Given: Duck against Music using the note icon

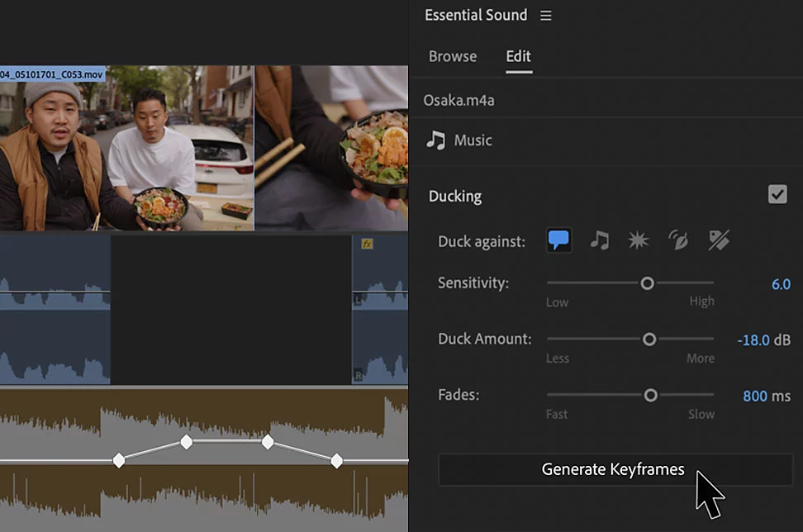Looking at the screenshot, I should point(598,240).
